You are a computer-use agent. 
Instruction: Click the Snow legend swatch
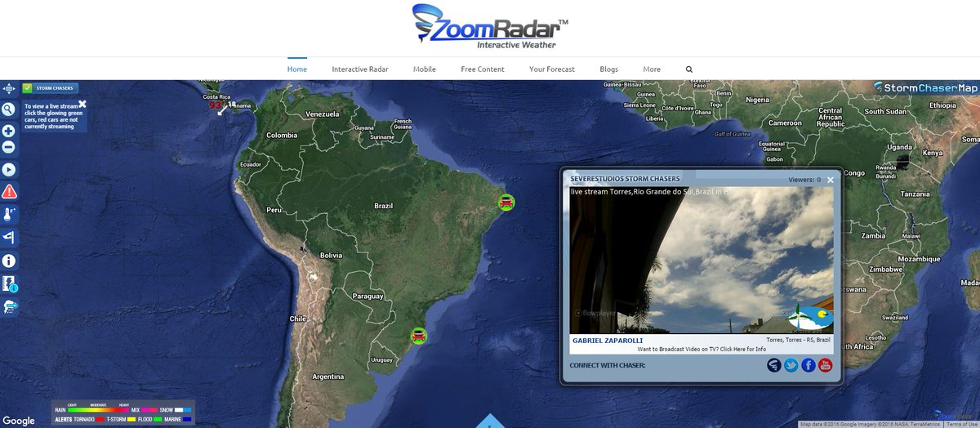point(184,409)
